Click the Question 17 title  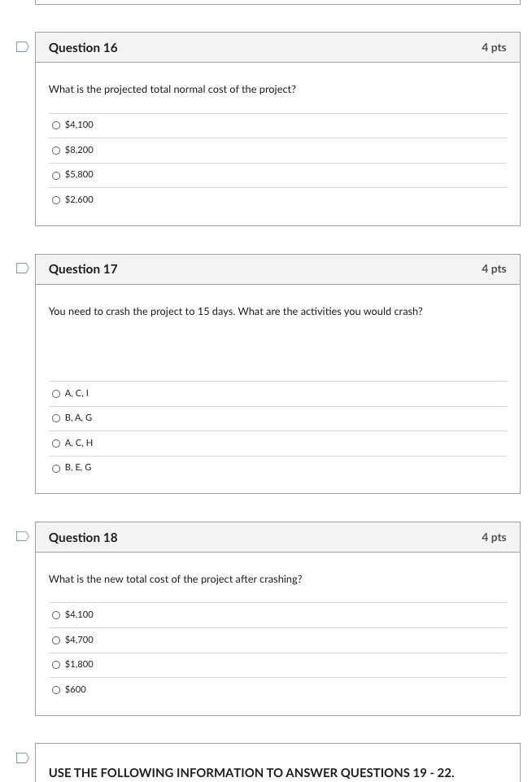point(83,269)
